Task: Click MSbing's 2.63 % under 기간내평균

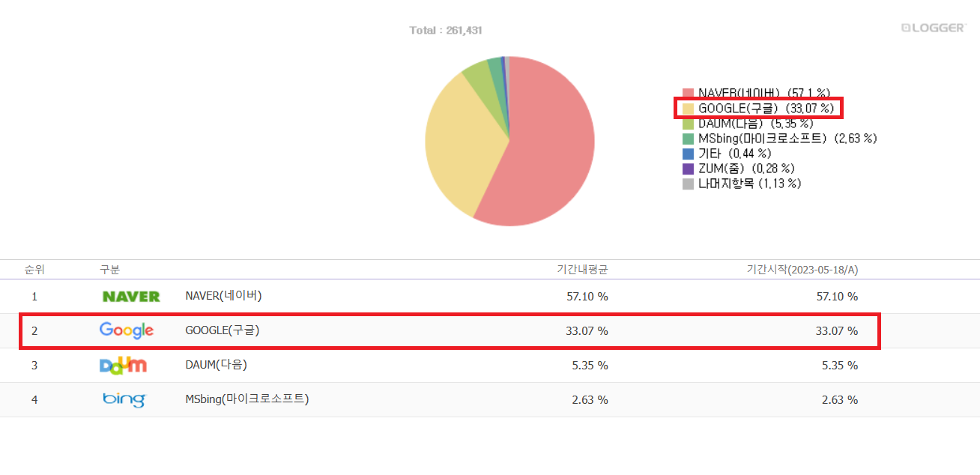Action: point(590,400)
